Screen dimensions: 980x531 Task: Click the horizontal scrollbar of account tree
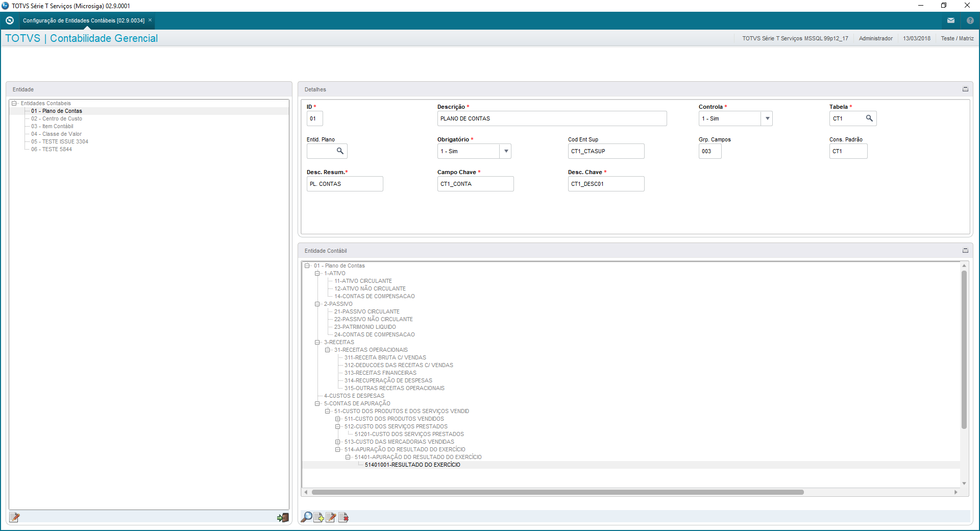click(557, 492)
